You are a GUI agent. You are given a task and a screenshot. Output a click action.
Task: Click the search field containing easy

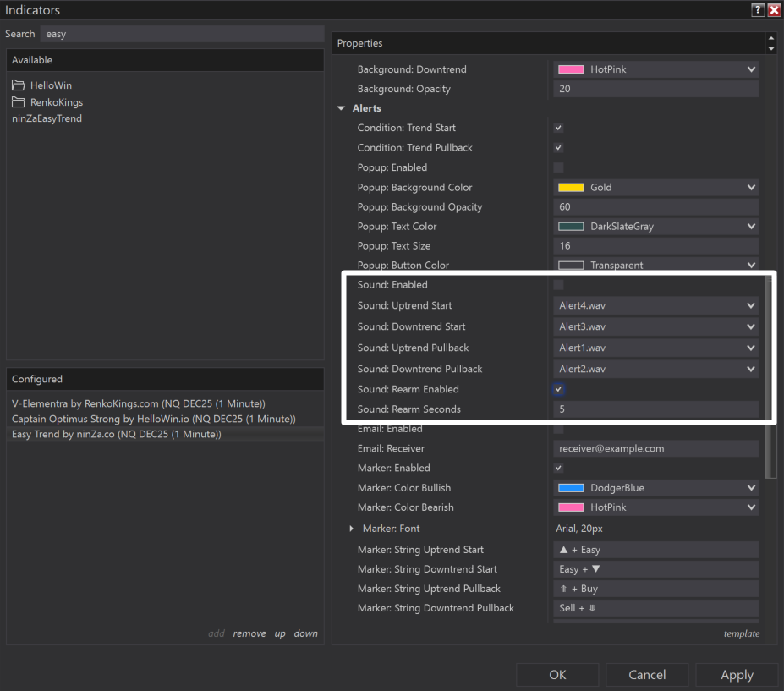click(x=182, y=34)
